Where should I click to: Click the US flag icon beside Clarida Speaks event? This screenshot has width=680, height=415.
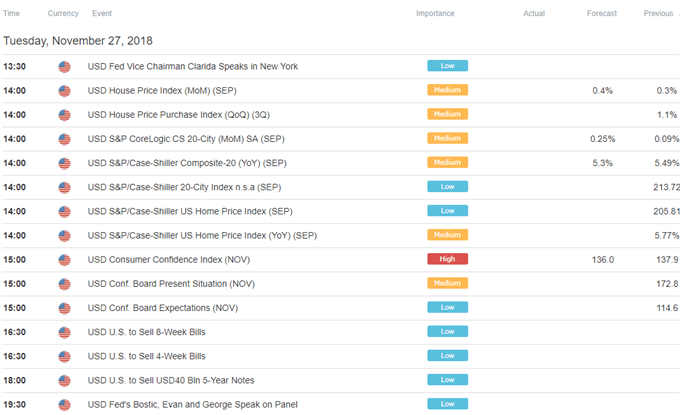point(64,67)
